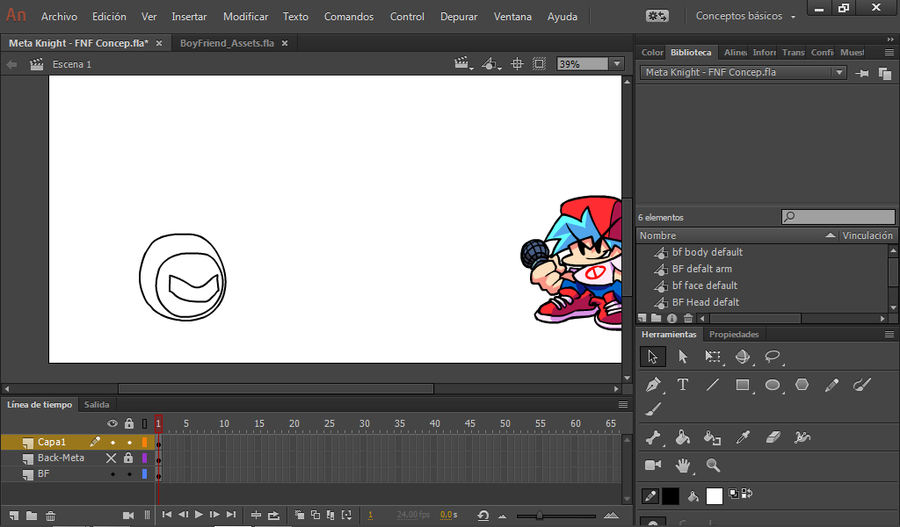Screen dimensions: 900x527
Task: Click the black stroke color swatch
Action: coord(670,496)
